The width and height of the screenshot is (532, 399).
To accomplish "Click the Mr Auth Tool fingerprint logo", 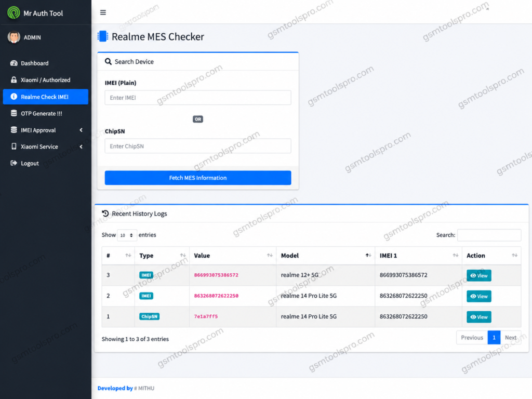I will (14, 13).
